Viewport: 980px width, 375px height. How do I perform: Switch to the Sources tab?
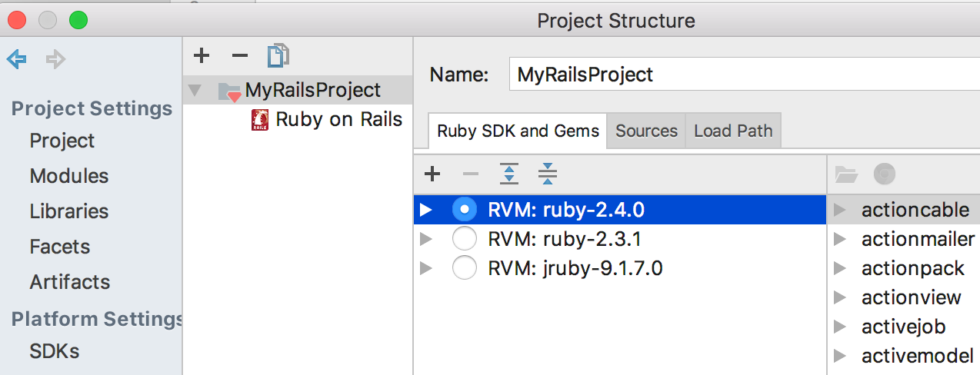[x=646, y=131]
